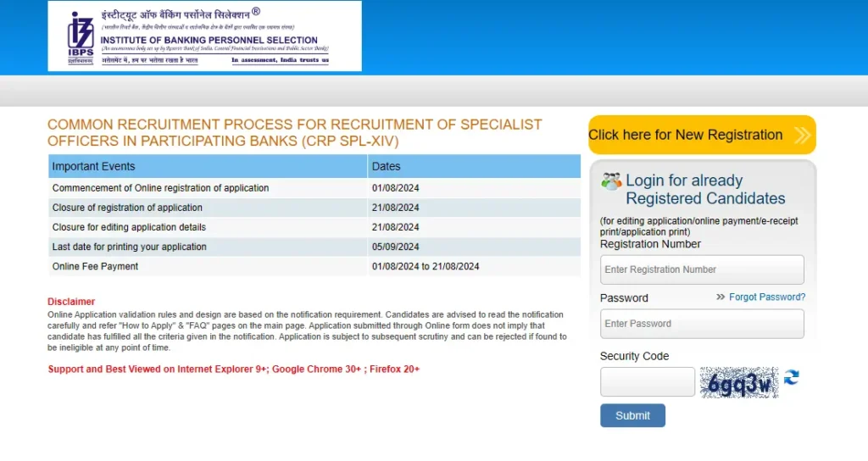Click the Important Events column header
This screenshot has width=868, height=461.
208,166
